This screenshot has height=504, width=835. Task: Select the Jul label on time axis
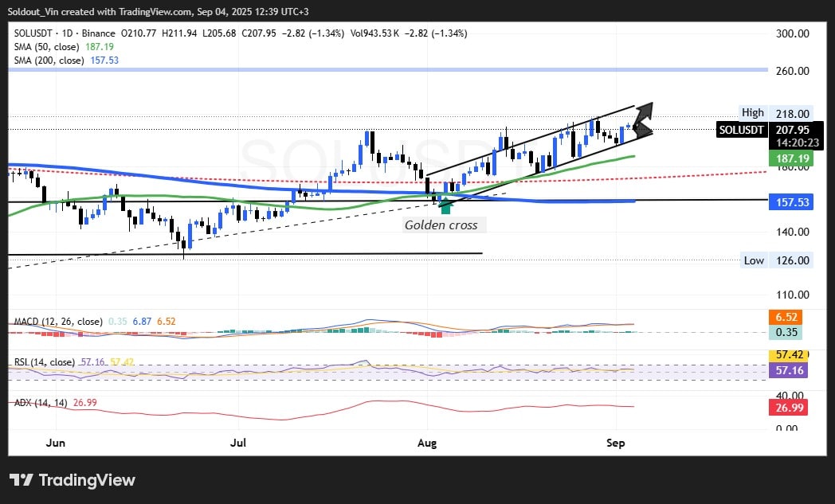[x=237, y=442]
